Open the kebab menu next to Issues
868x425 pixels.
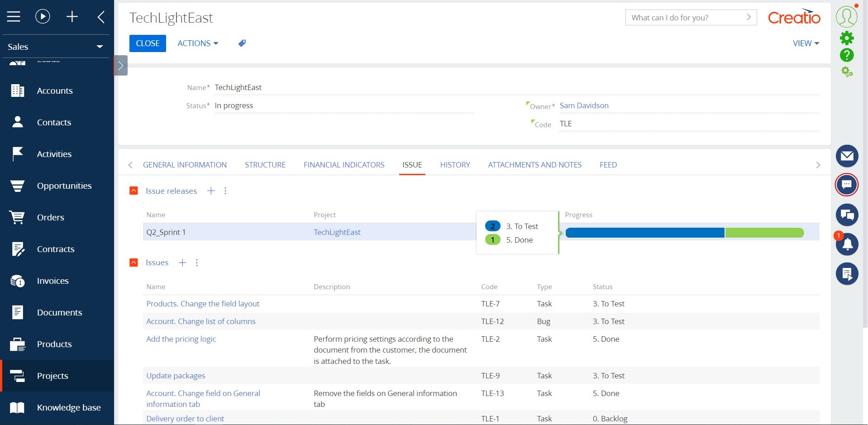coord(196,263)
